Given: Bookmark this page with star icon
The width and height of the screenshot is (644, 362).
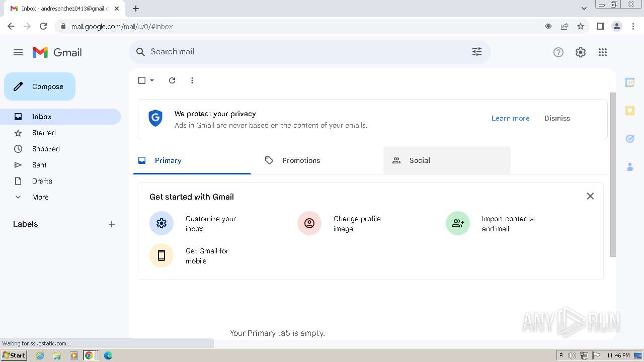Looking at the screenshot, I should [581, 26].
